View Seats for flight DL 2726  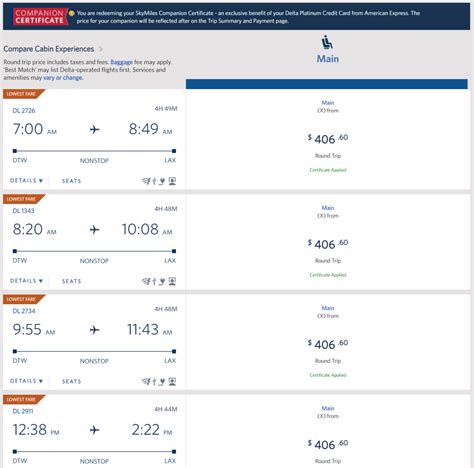pos(72,181)
